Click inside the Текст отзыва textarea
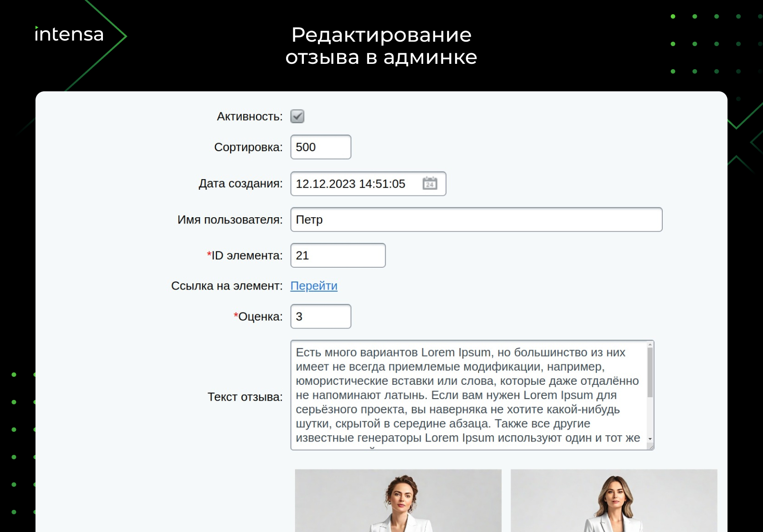Image resolution: width=763 pixels, height=532 pixels. click(x=468, y=395)
